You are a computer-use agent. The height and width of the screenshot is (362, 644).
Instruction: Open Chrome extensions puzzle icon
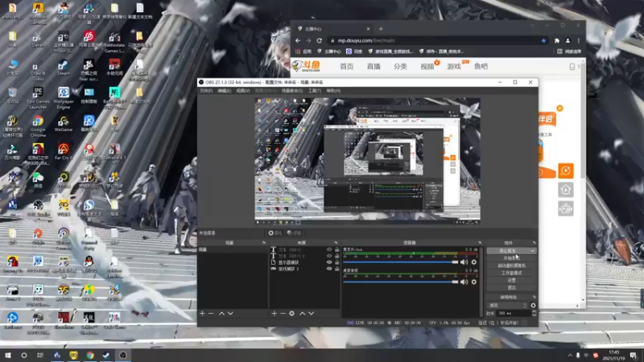557,41
